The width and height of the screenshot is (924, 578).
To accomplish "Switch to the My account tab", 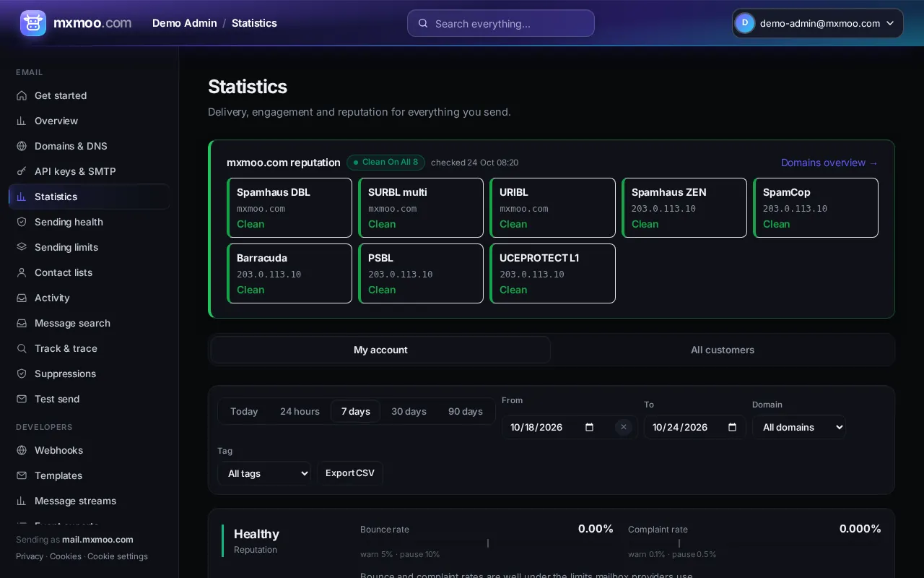I will [380, 350].
